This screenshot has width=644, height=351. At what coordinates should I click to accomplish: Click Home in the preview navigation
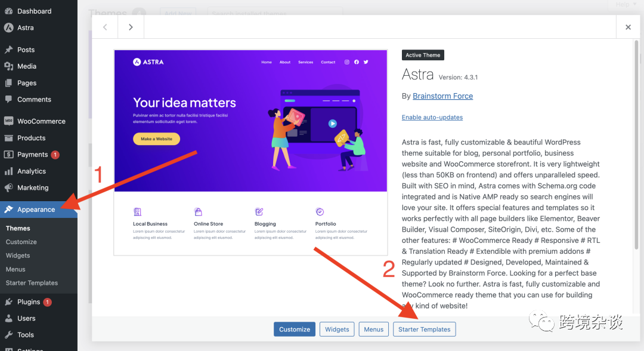tap(267, 62)
